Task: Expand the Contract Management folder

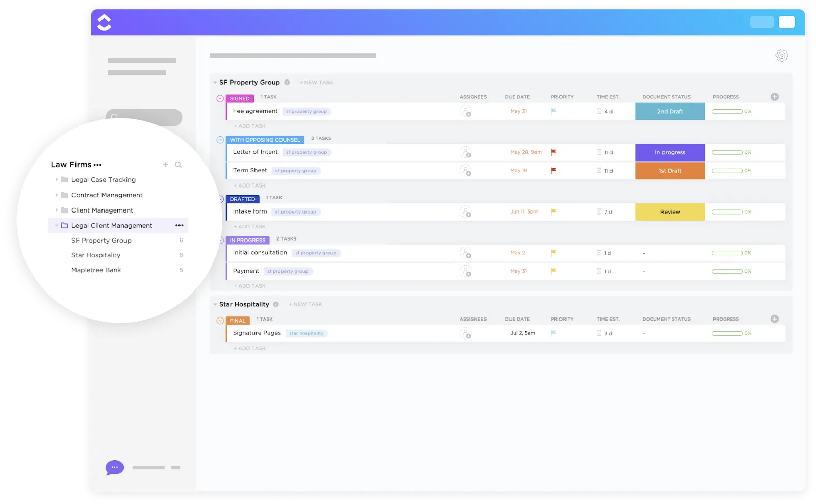Action: (x=57, y=195)
